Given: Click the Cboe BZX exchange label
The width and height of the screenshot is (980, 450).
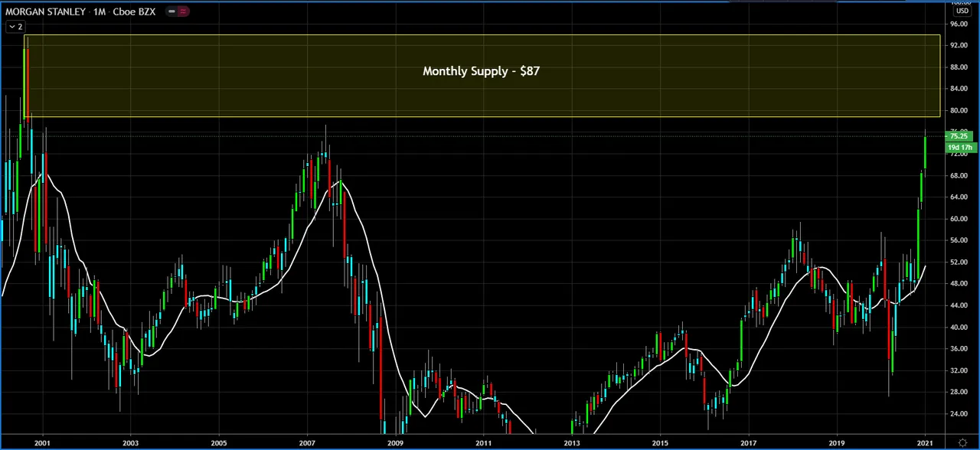Looking at the screenshot, I should (136, 11).
